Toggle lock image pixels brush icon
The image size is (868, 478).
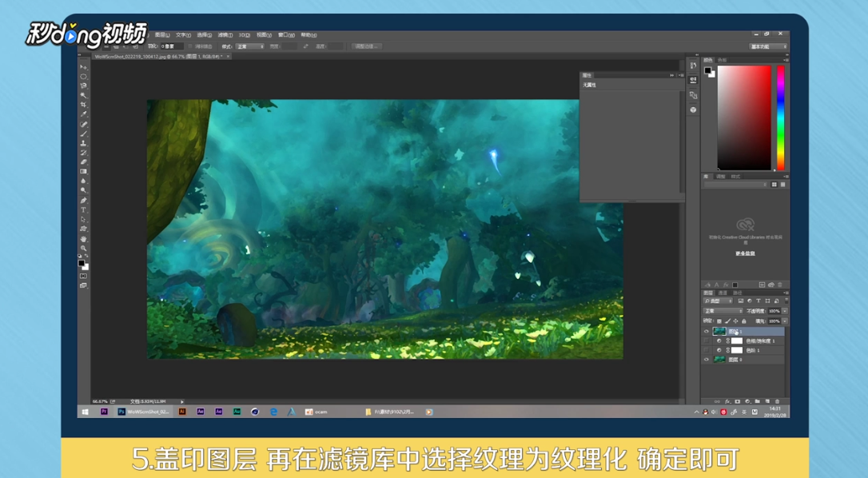tap(727, 321)
